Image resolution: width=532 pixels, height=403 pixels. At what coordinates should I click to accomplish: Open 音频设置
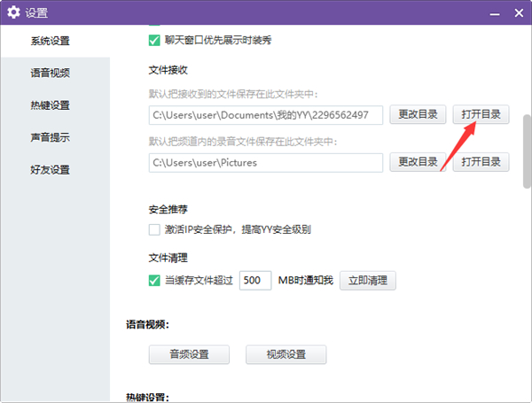click(x=189, y=354)
